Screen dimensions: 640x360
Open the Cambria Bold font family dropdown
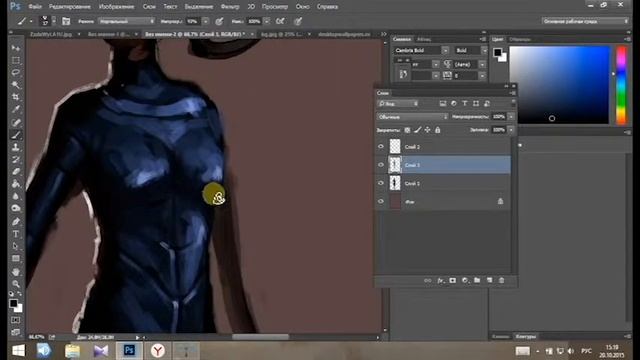(x=445, y=50)
